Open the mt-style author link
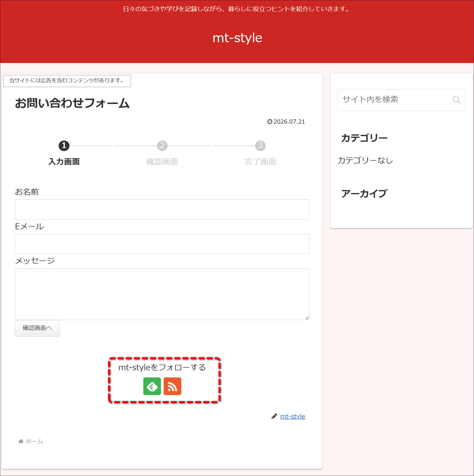The image size is (474, 476). tap(292, 416)
